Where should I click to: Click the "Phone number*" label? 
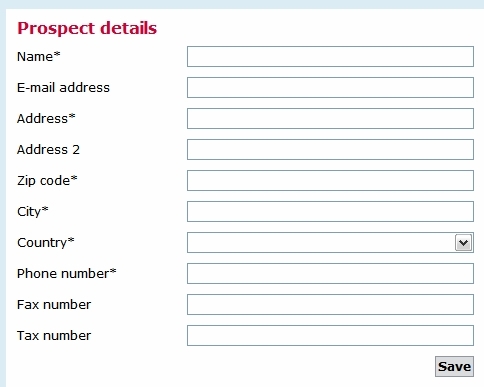(67, 274)
